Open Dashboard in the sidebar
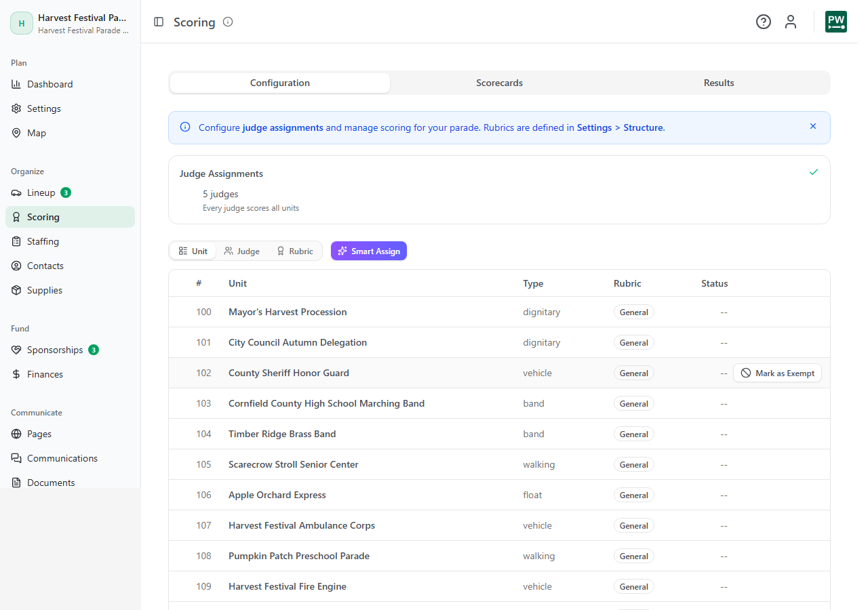Viewport: 868px width, 610px height. (x=71, y=84)
